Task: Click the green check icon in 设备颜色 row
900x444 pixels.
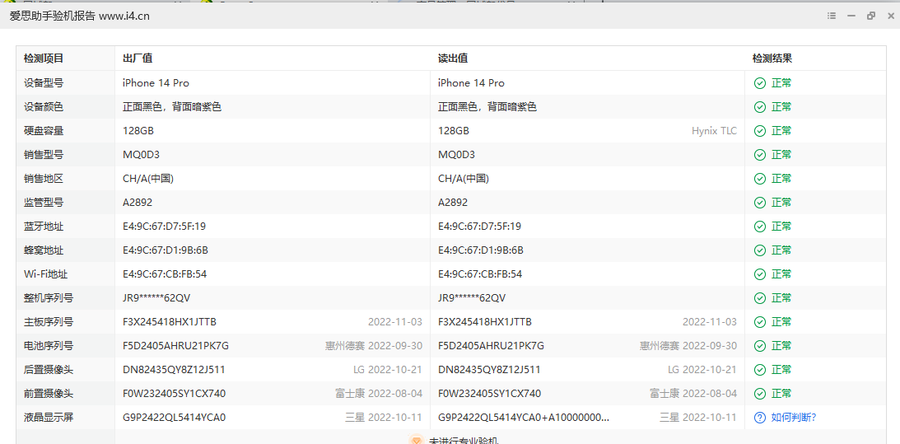Action: (760, 107)
